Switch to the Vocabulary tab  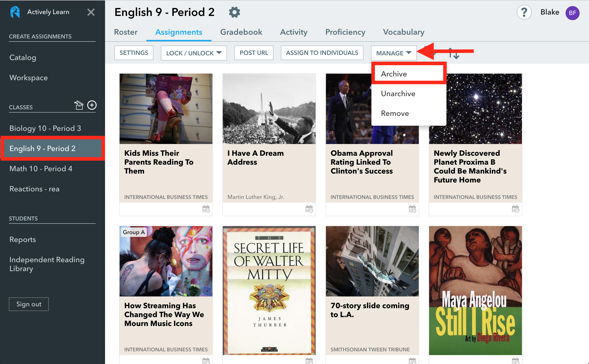point(404,32)
